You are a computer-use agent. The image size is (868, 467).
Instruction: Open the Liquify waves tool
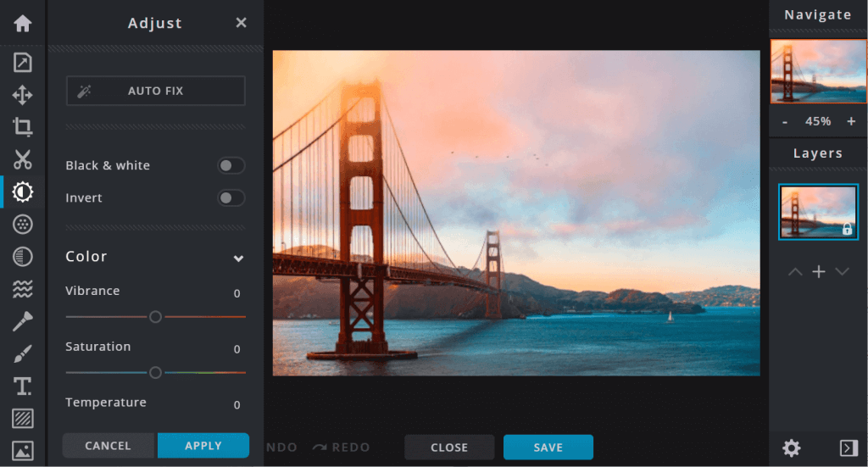click(x=23, y=290)
